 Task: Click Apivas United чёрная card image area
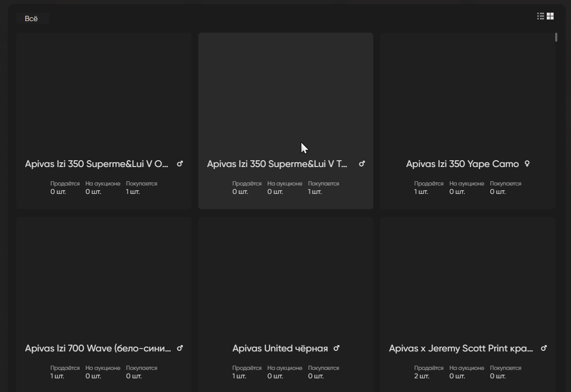pos(286,278)
